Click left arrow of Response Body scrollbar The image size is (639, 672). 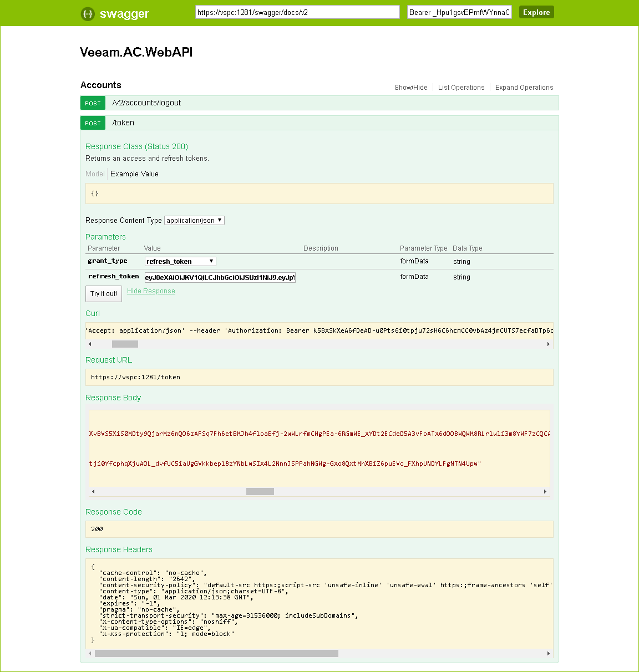[93, 491]
